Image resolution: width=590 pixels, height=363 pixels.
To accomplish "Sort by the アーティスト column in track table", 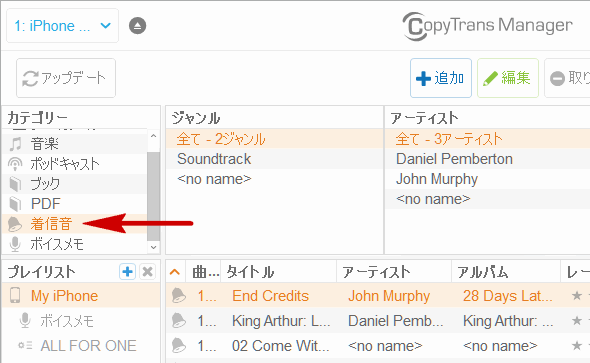I will pos(394,272).
